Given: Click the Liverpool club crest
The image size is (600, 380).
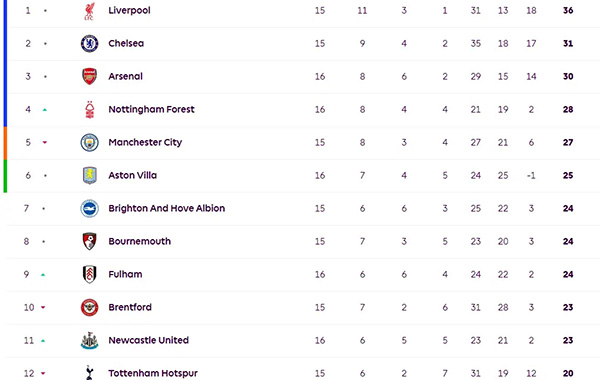Looking at the screenshot, I should tap(90, 11).
